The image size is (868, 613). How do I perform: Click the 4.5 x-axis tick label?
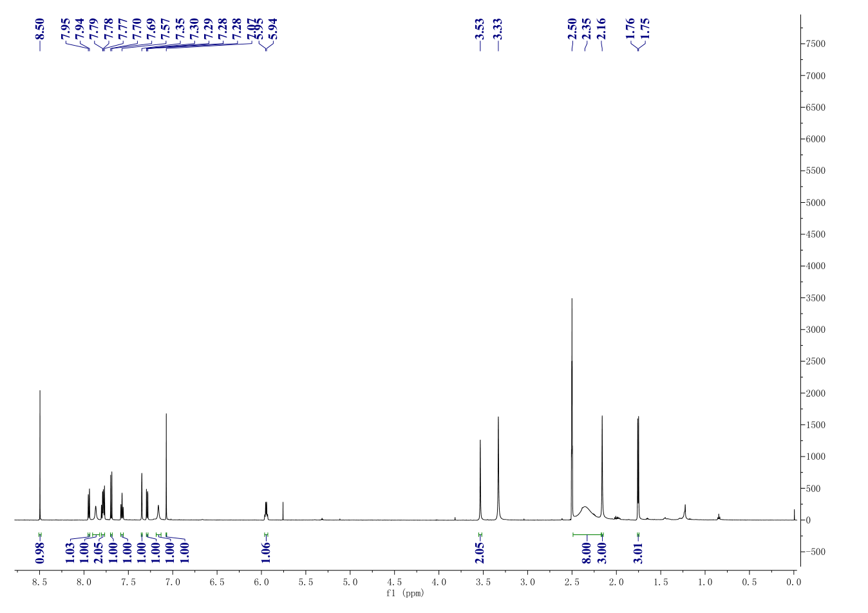click(x=395, y=582)
